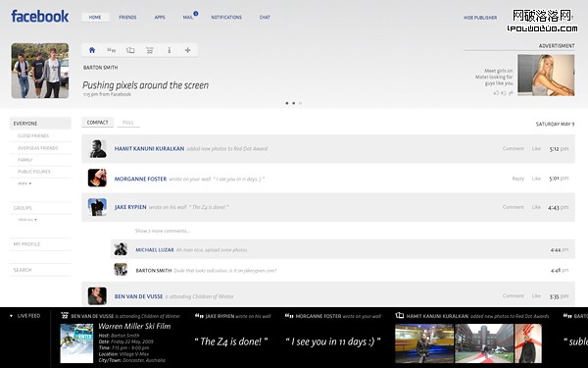Share the advertisement with the arrow icon
The image size is (588, 368).
pyautogui.click(x=511, y=93)
